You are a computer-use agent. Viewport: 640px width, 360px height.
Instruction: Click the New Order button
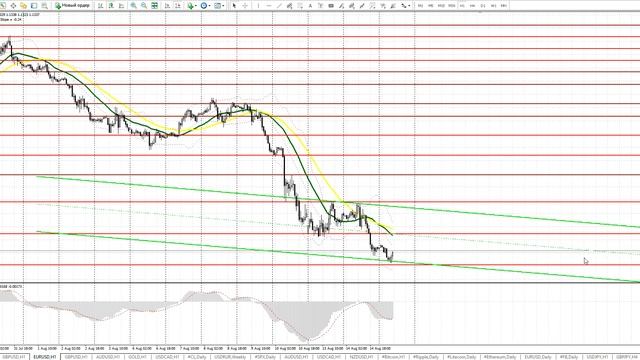[72, 6]
